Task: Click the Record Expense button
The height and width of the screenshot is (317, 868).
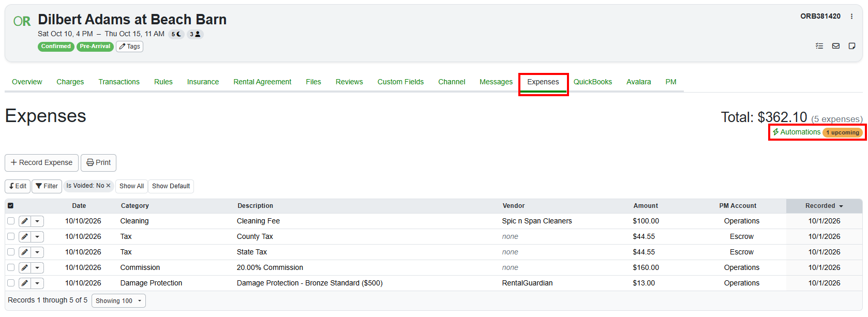Action: (41, 162)
